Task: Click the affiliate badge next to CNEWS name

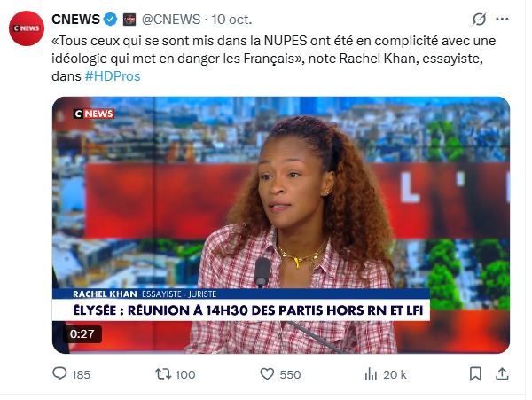Action: [129, 20]
